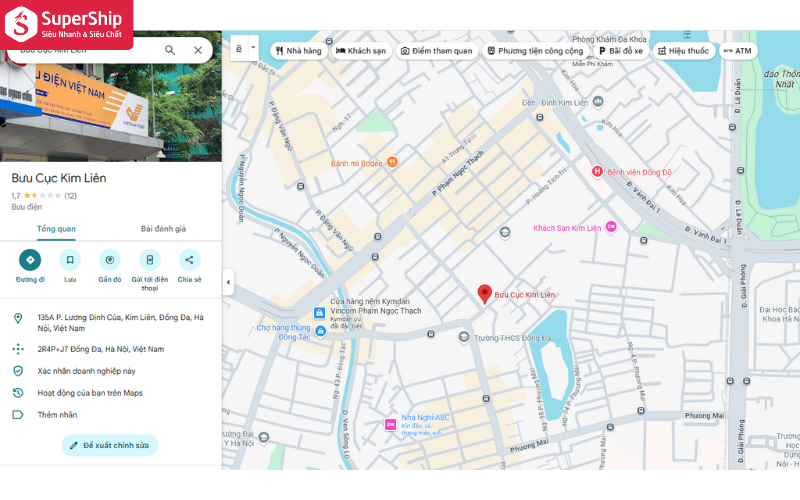This screenshot has width=800, height=500.
Task: Click the printer icon on map
Action: tap(239, 48)
